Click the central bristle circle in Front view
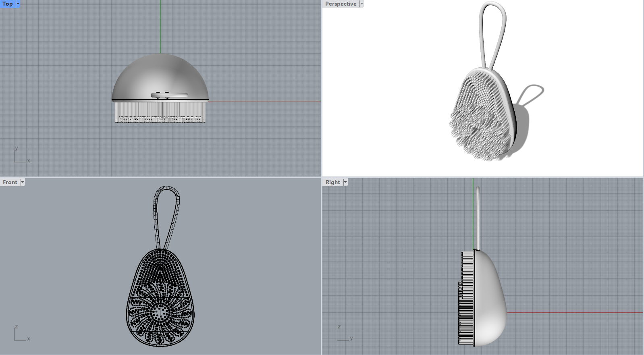This screenshot has height=355, width=644. (160, 313)
